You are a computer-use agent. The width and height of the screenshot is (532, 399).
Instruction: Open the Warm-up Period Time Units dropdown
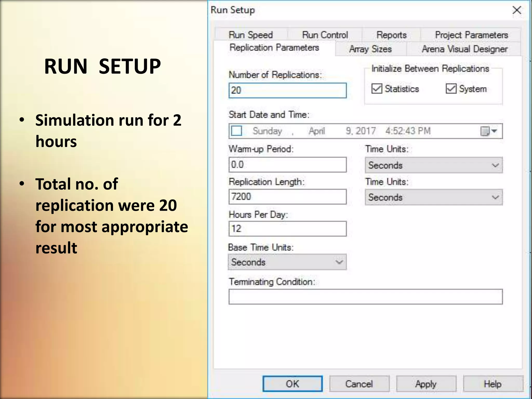434,165
